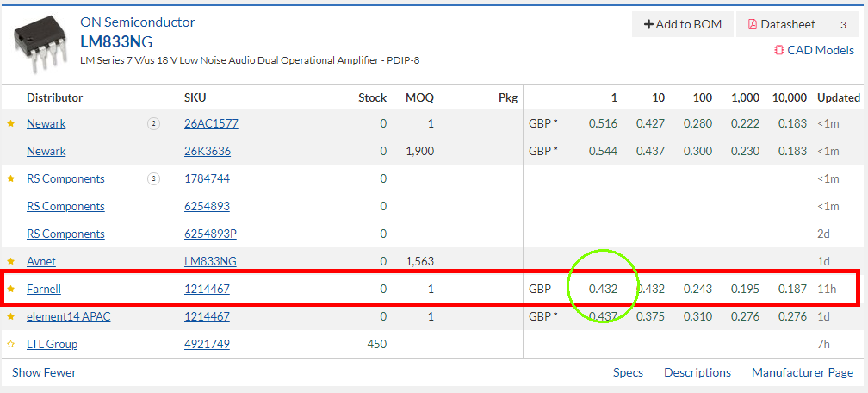Expand the Newark badge showing 2 offers
The height and width of the screenshot is (393, 868).
(153, 123)
